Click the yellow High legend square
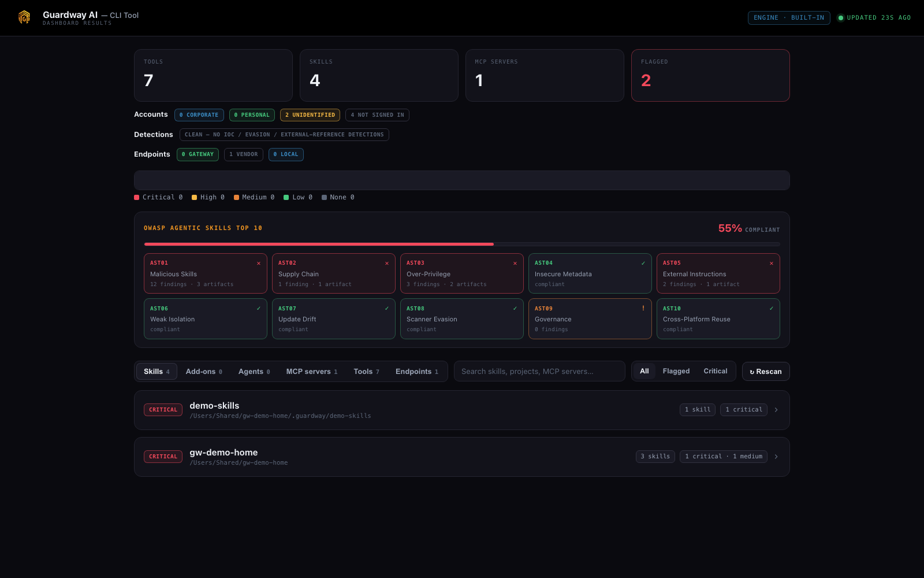Screen dimensions: 924x578 pyautogui.click(x=195, y=197)
